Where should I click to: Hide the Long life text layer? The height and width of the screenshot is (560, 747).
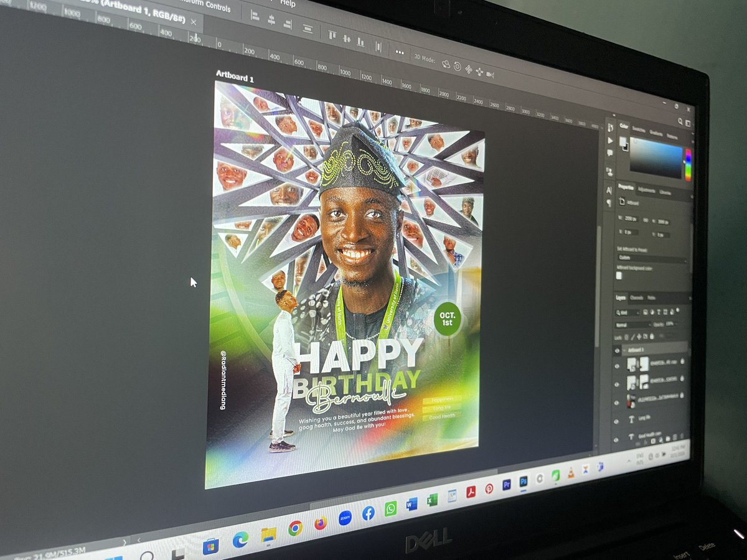pos(618,421)
